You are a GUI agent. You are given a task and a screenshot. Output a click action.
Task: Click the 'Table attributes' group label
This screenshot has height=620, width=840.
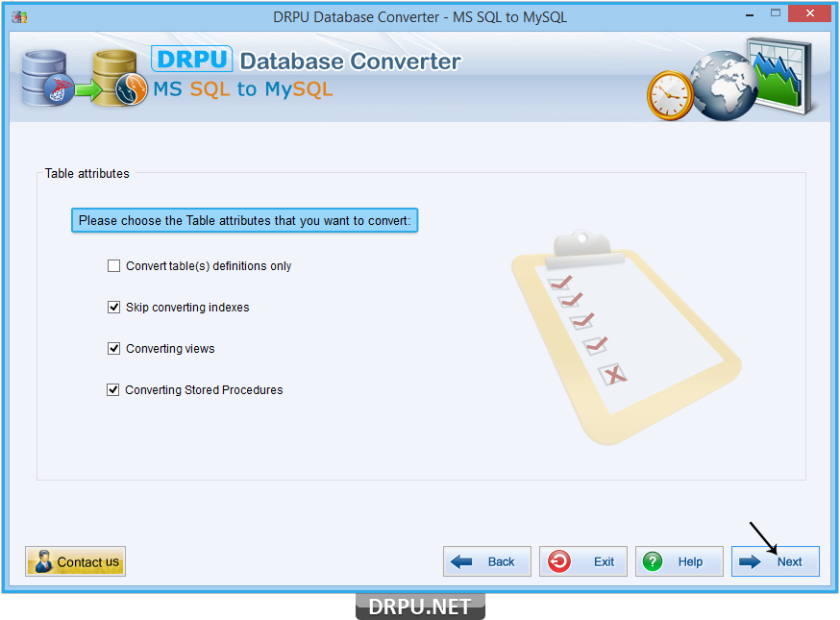click(86, 173)
